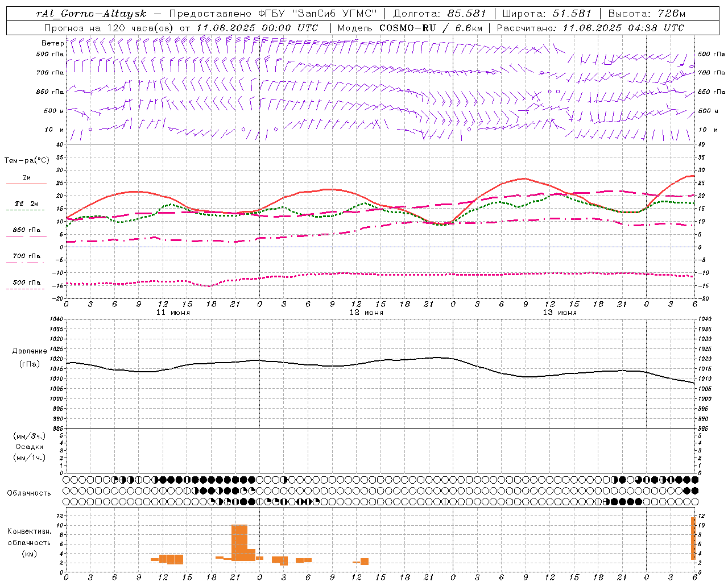Image resolution: width=728 pixels, height=582 pixels.
Task: Click the station name rAl_Gorno-Altaysk
Action: [x=92, y=14]
